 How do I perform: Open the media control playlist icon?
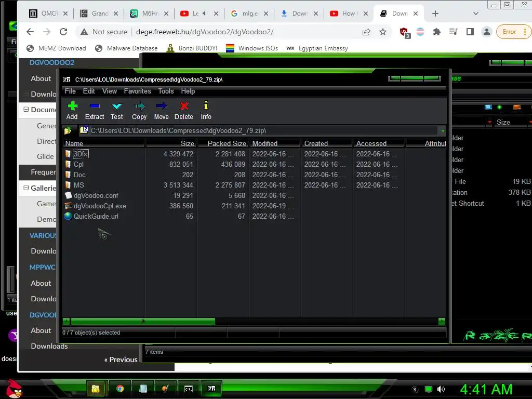click(453, 32)
